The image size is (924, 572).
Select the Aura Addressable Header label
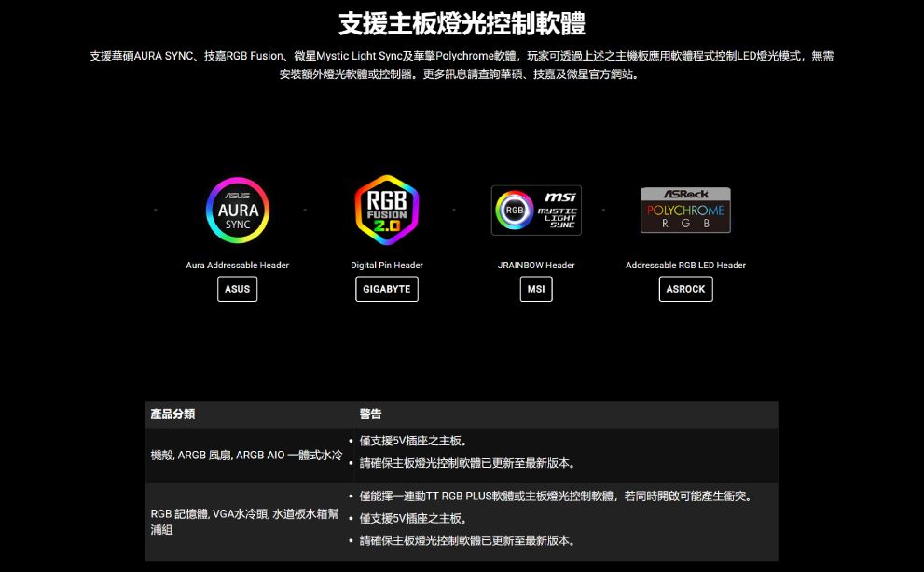coord(238,266)
